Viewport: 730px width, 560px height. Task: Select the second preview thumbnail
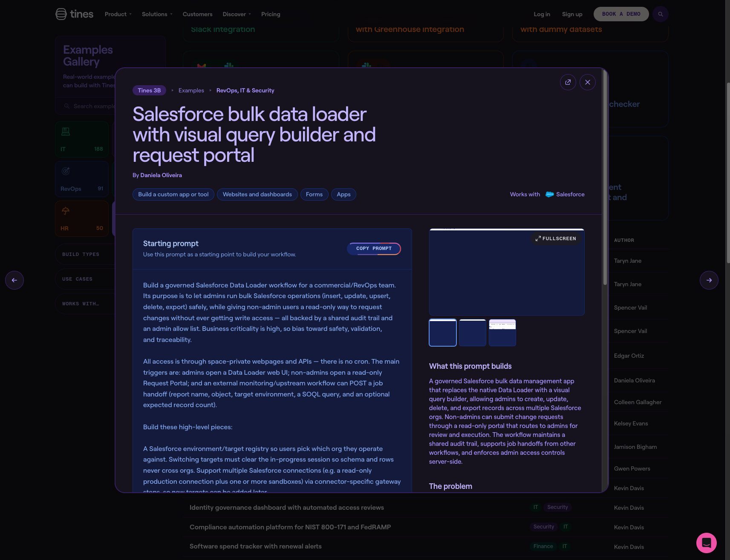473,333
